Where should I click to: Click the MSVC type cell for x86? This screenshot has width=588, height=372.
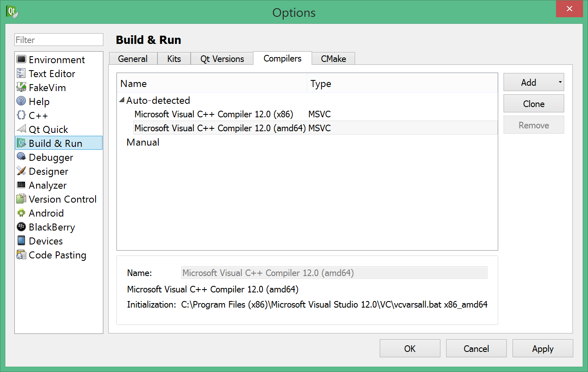(319, 114)
